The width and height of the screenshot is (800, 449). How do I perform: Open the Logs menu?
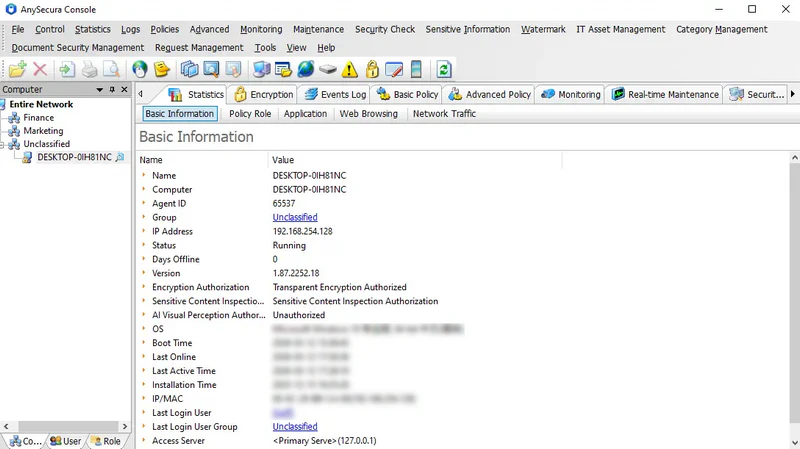[x=131, y=30]
